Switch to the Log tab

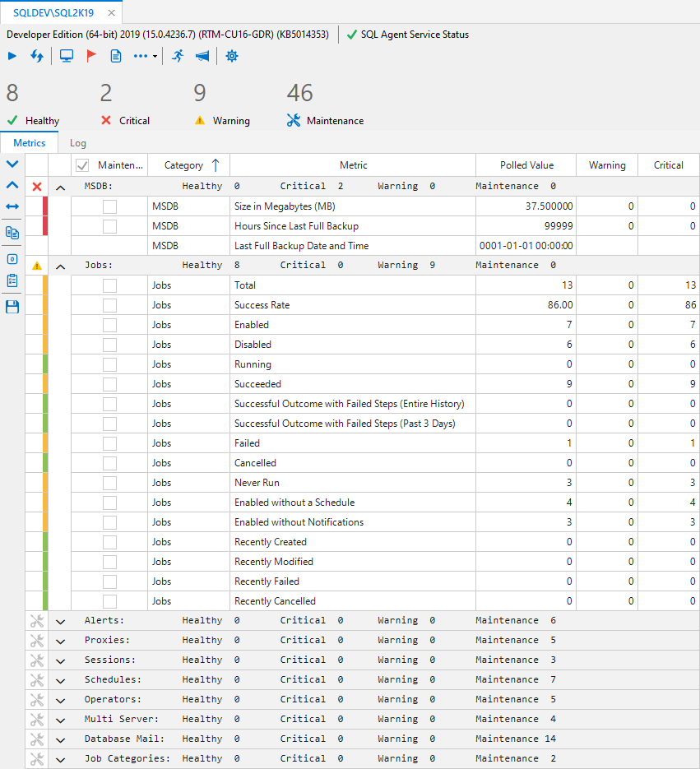coord(77,143)
